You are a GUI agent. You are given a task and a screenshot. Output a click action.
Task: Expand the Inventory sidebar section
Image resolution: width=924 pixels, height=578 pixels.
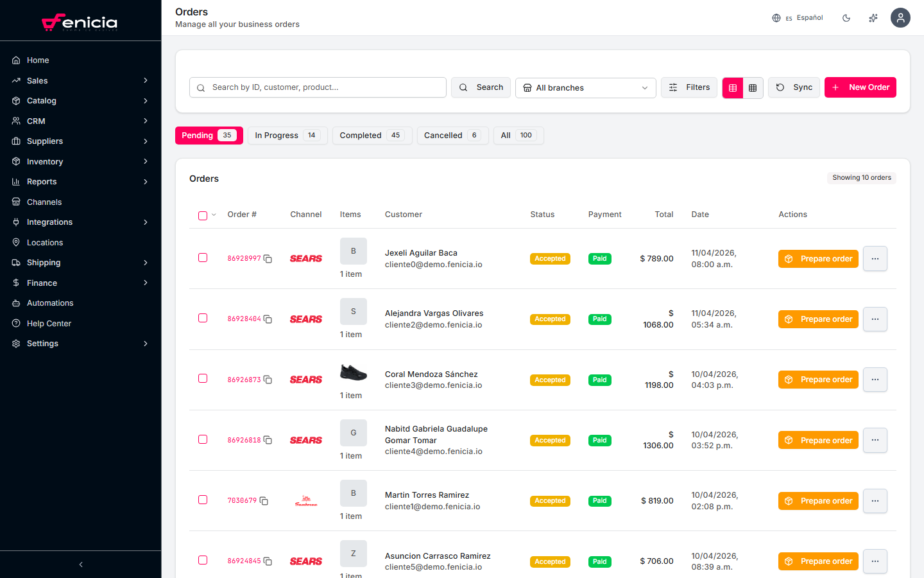[x=80, y=161]
